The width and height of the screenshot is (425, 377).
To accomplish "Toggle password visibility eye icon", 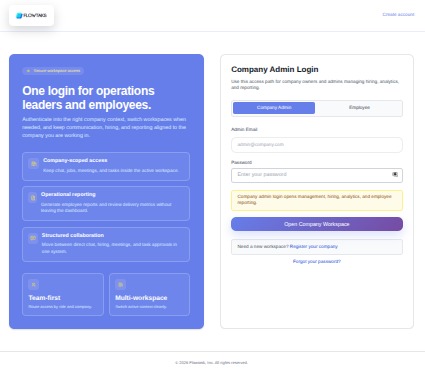I will pyautogui.click(x=395, y=174).
